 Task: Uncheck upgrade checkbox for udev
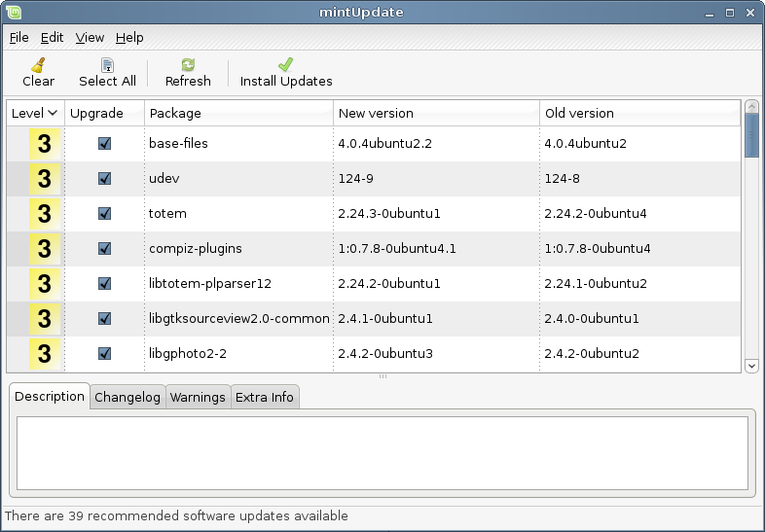tap(104, 179)
